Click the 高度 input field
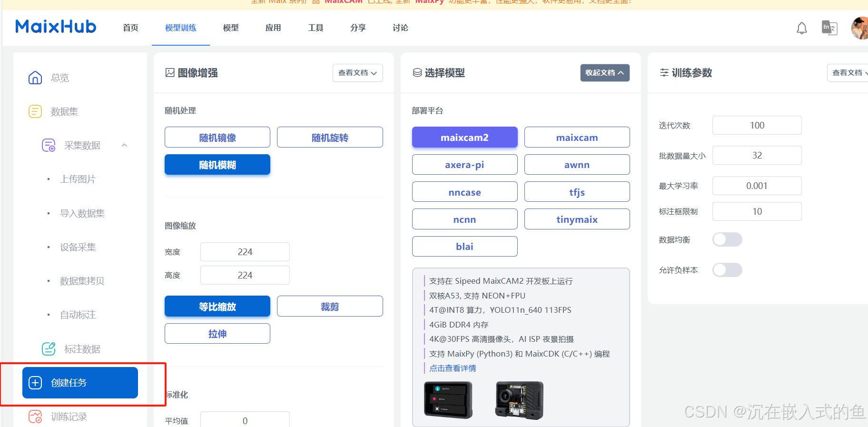Viewport: 868px width, 427px height. [x=245, y=275]
